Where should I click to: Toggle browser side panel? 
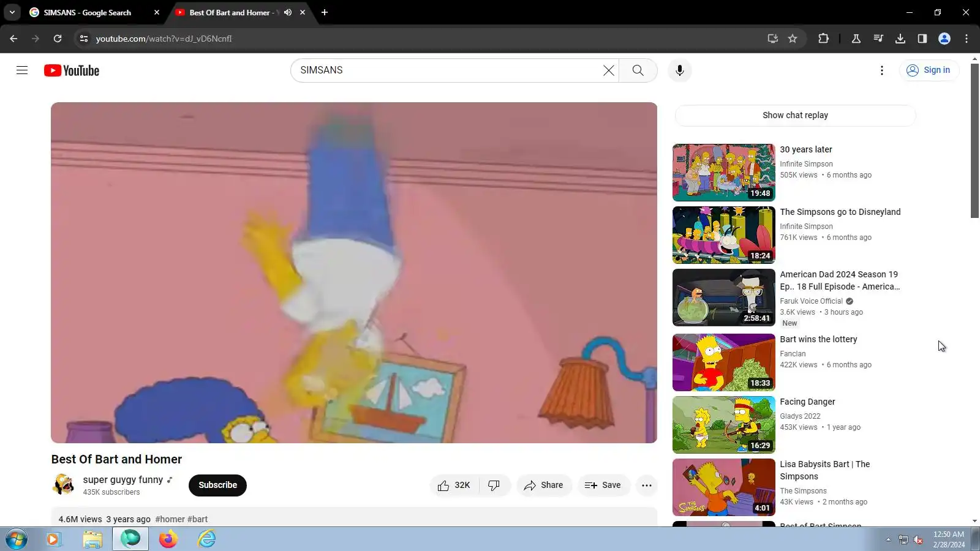click(922, 39)
